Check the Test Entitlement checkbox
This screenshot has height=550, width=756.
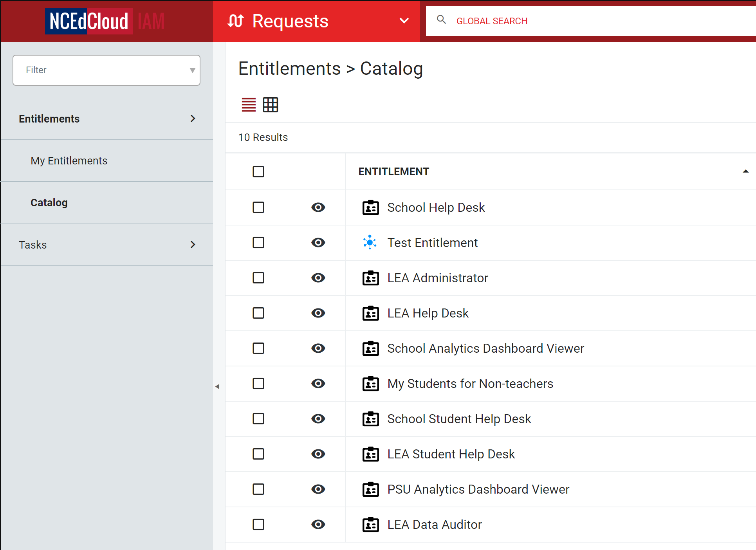[x=258, y=243]
